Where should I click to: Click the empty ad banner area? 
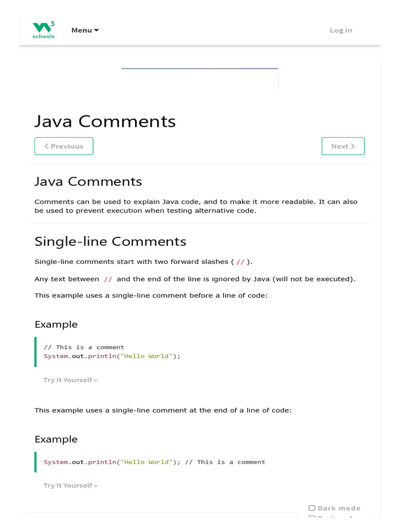199,78
